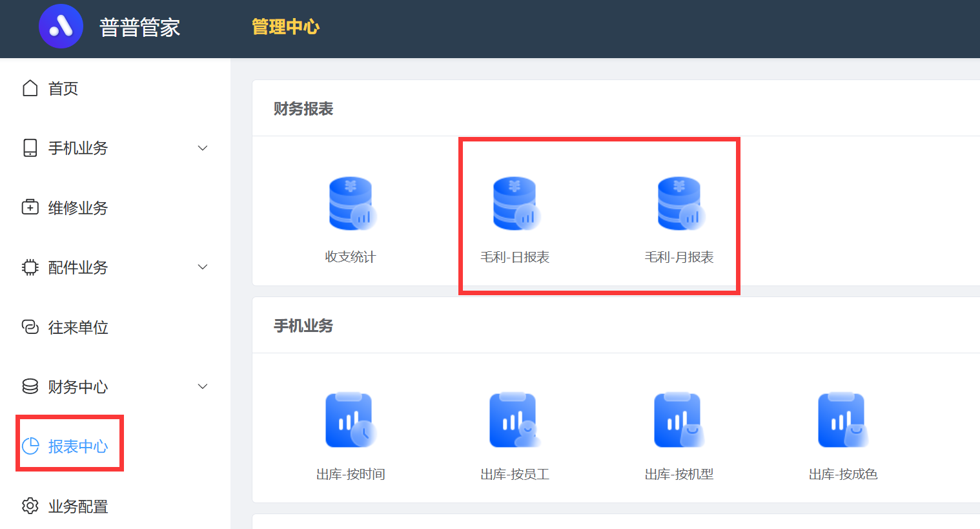Screen dimensions: 980x529
Task: Click the 毛利-日报表 label
Action: point(515,257)
